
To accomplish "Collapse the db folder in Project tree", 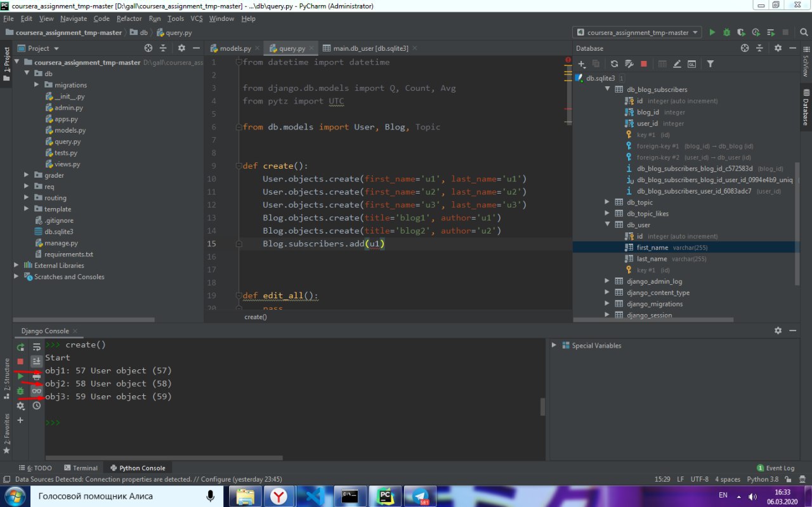I will click(27, 74).
